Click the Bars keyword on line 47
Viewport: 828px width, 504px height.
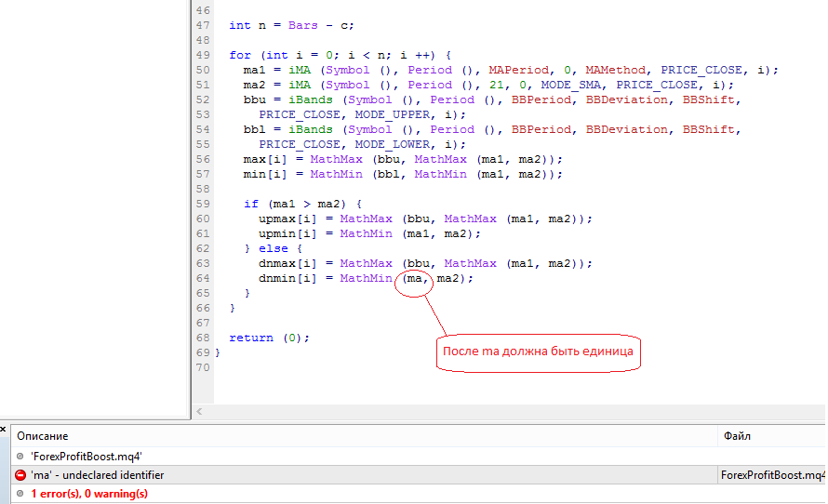click(x=303, y=25)
